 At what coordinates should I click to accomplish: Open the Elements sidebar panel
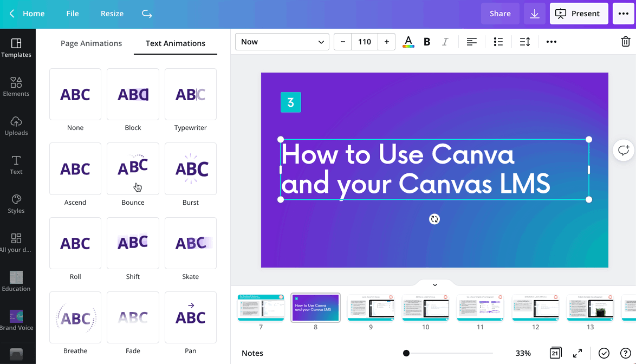point(16,87)
